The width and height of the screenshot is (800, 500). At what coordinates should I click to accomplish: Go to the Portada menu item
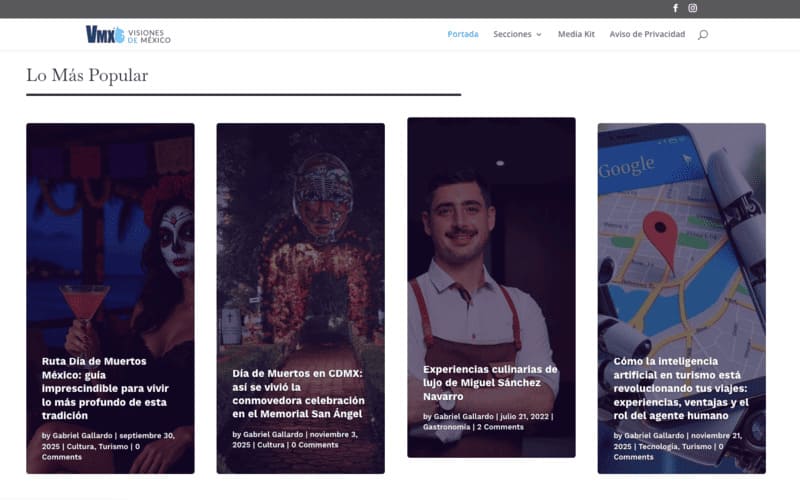click(462, 34)
